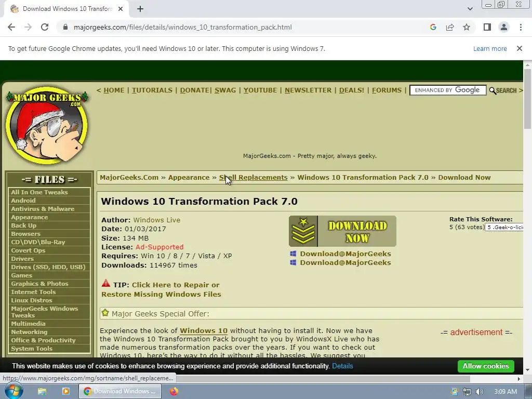Screen dimensions: 532x399
Task: Click second Download@MajorGeeks link
Action: click(x=345, y=262)
